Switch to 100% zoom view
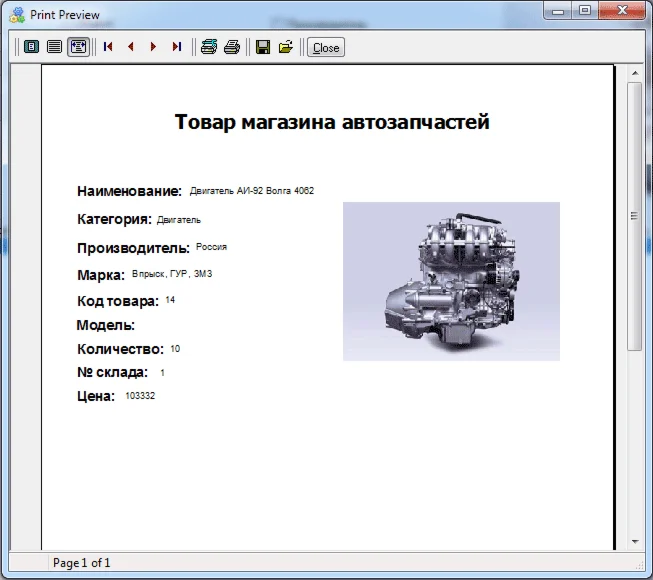This screenshot has height=580, width=653. [54, 47]
